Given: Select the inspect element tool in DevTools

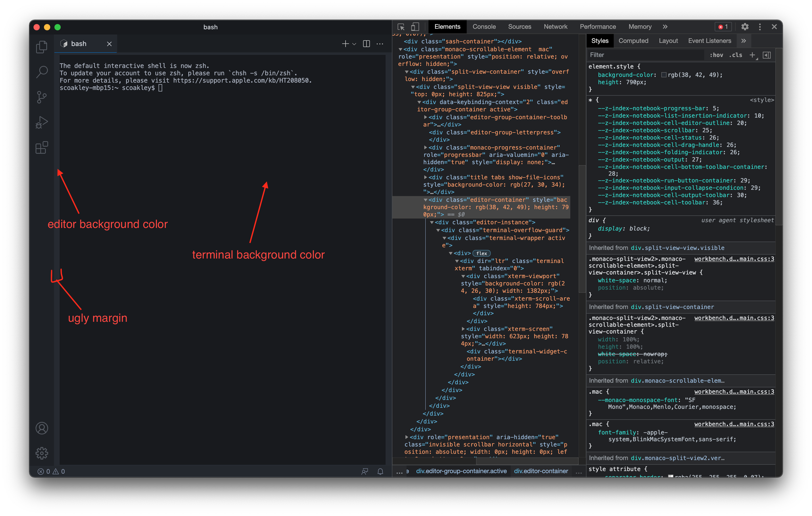Looking at the screenshot, I should point(401,27).
